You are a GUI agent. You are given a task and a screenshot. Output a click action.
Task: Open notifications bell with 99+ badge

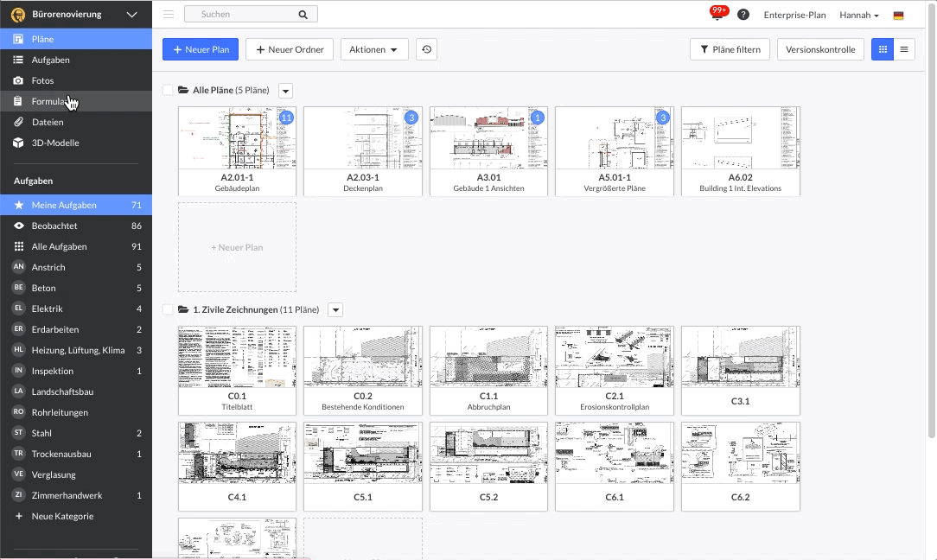tap(717, 13)
